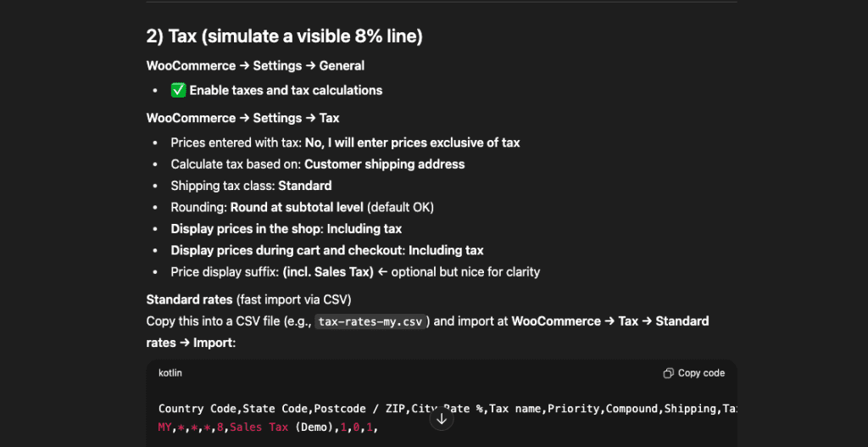Click the "WooCommerce → Settings → Tax" path
The width and height of the screenshot is (868, 447).
click(242, 118)
